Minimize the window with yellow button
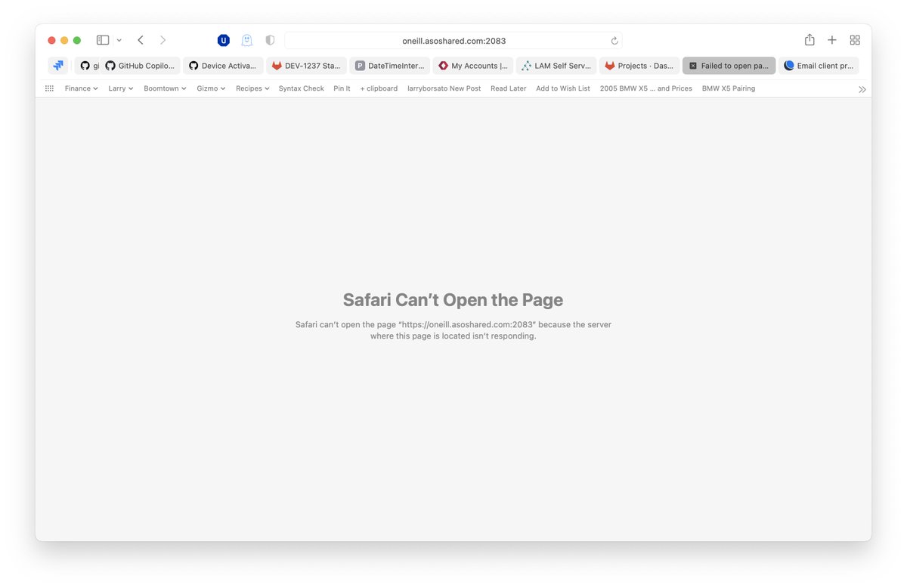Image resolution: width=907 pixels, height=588 pixels. (64, 40)
